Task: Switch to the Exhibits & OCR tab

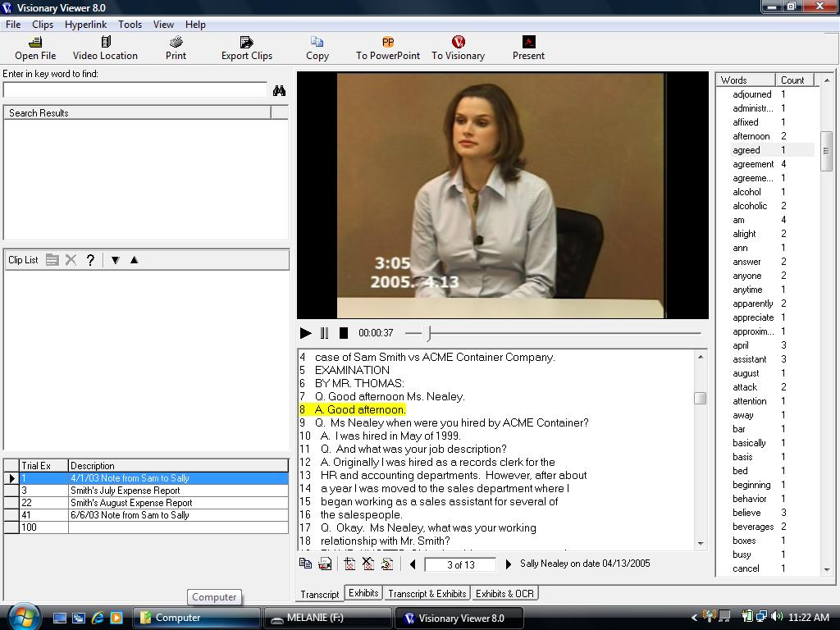Action: [504, 593]
